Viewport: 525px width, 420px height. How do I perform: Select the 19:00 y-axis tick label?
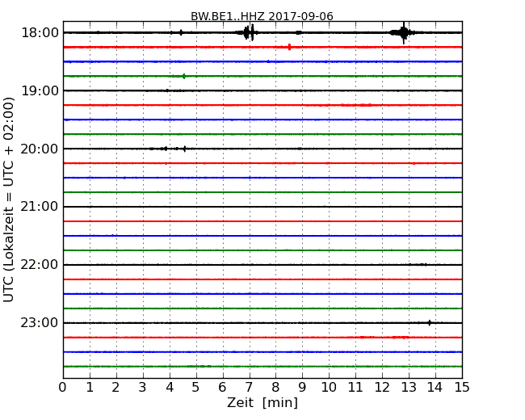(40, 90)
